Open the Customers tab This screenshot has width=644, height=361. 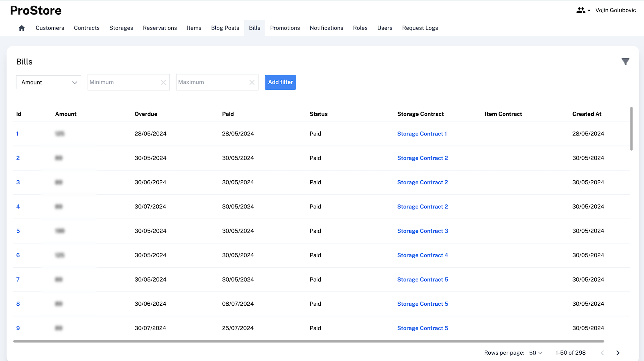(x=50, y=28)
